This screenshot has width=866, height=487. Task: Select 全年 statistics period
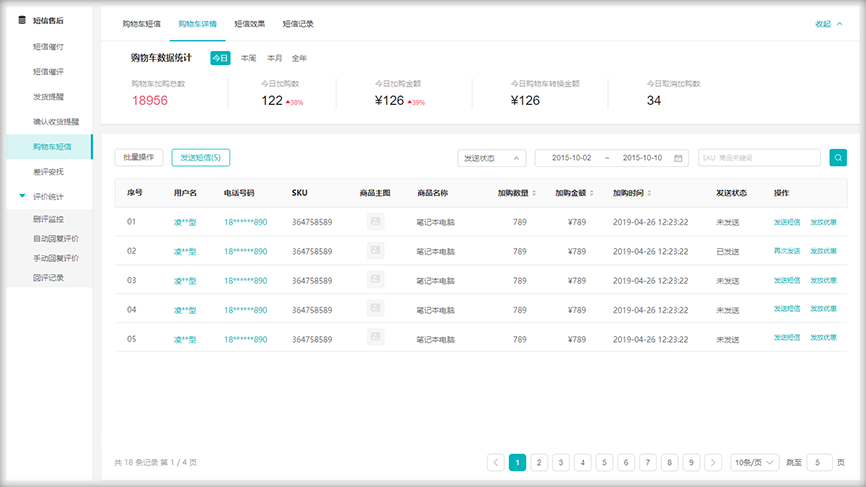pos(299,58)
